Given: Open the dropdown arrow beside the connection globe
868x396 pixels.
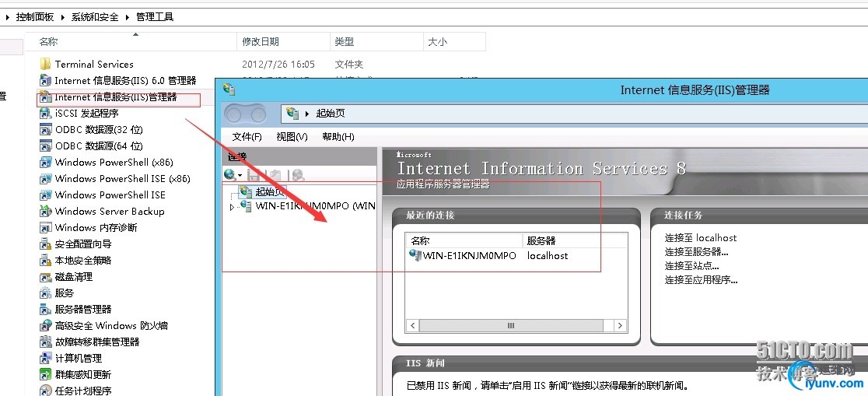Looking at the screenshot, I should pos(240,176).
